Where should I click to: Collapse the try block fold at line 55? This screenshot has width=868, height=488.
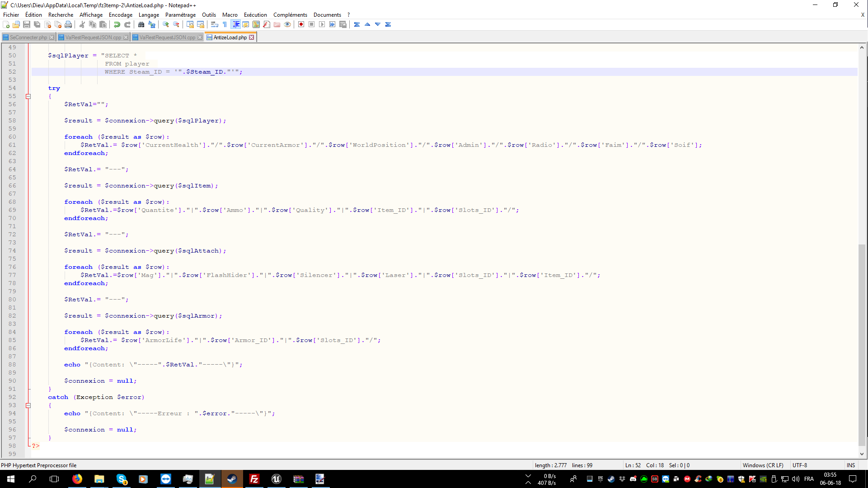coord(28,96)
